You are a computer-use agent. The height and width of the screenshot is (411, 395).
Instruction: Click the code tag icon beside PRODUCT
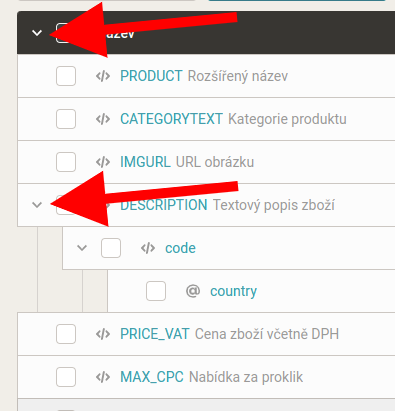(x=103, y=76)
